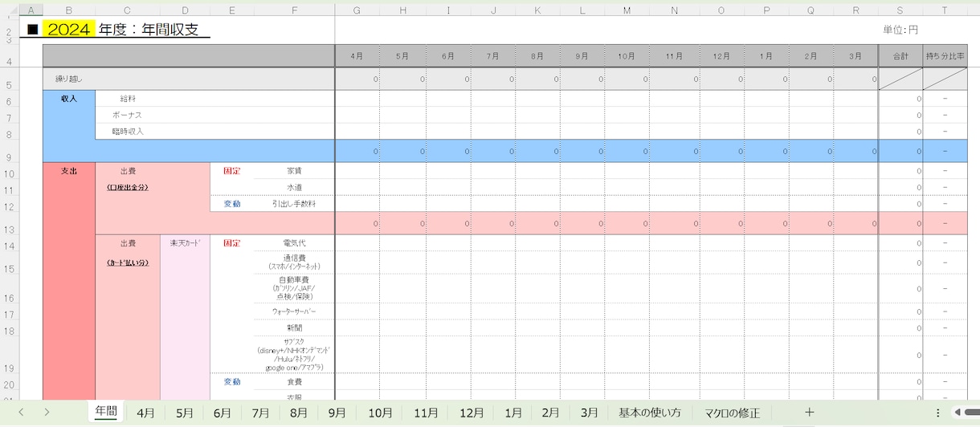
Task: Go to next sheet using right arrow
Action: click(x=47, y=413)
